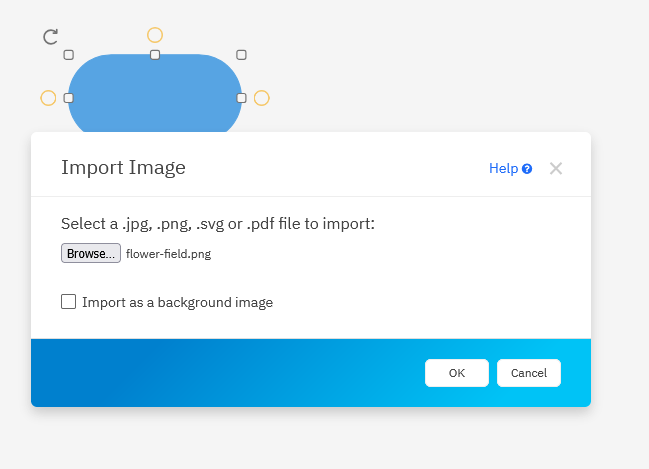Click the left yellow connection circle
Viewport: 649px width, 469px height.
(48, 98)
